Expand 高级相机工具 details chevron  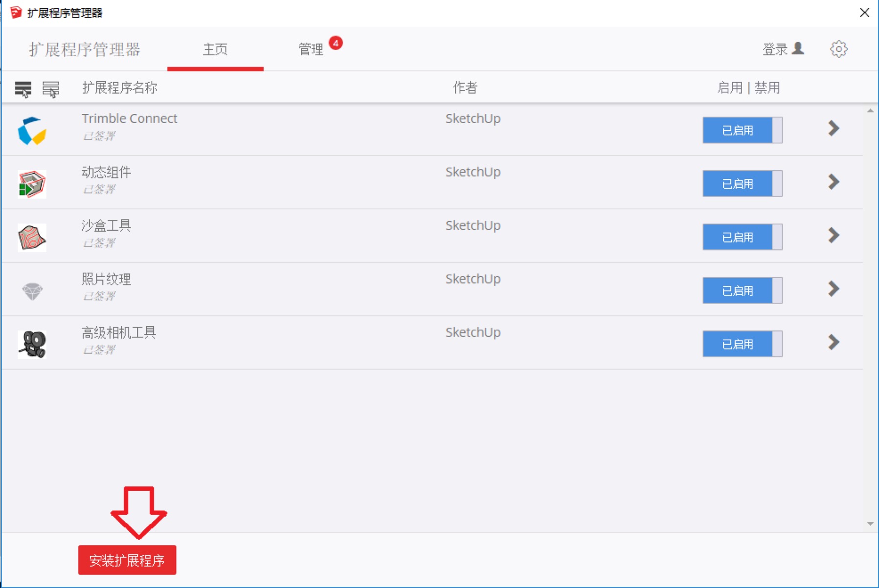834,342
